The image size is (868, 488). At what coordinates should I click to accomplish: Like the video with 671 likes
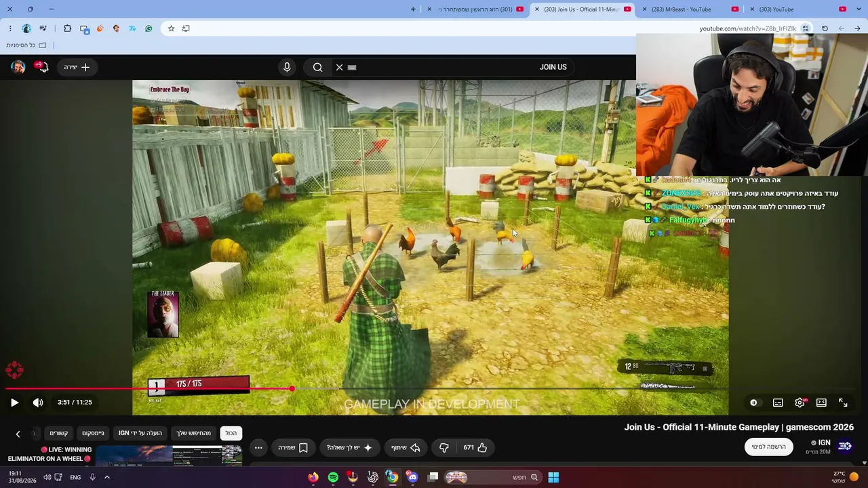pos(475,447)
